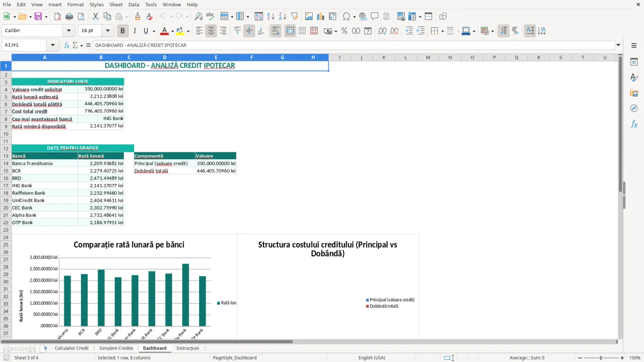Toggle Underline formatting
The width and height of the screenshot is (644, 362).
145,31
